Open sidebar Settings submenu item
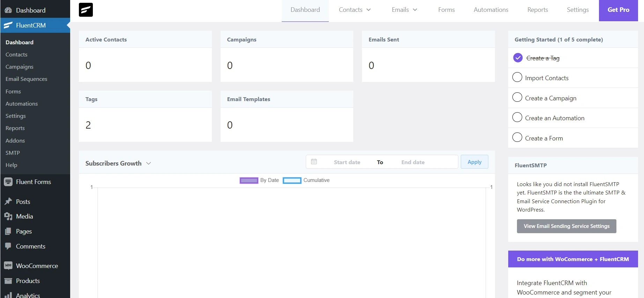Screen dimensions: 644x298 (16, 116)
